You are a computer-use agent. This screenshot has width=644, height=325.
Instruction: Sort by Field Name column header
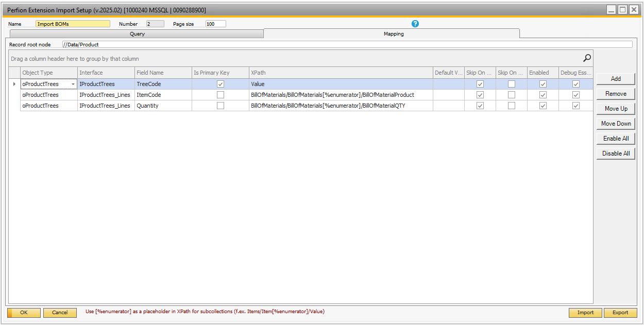click(163, 73)
